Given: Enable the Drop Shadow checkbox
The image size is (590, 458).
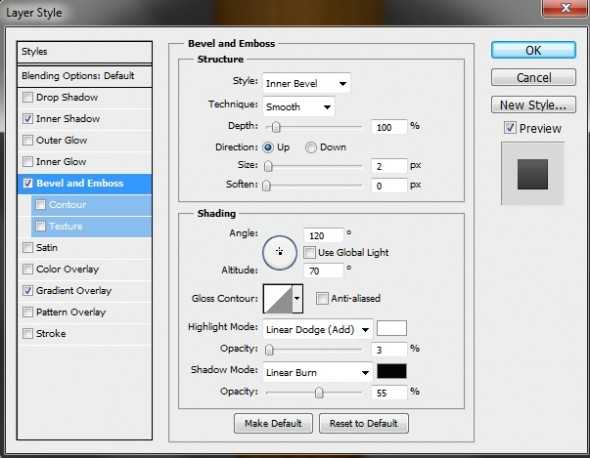Looking at the screenshot, I should 27,97.
